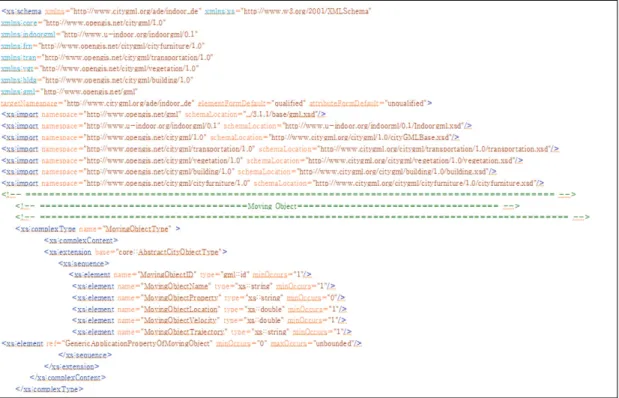Click "GenericApplicationPropertyOfMovingObject" ref value
Image resolution: width=619 pixels, height=398 pixels.
pos(137,344)
